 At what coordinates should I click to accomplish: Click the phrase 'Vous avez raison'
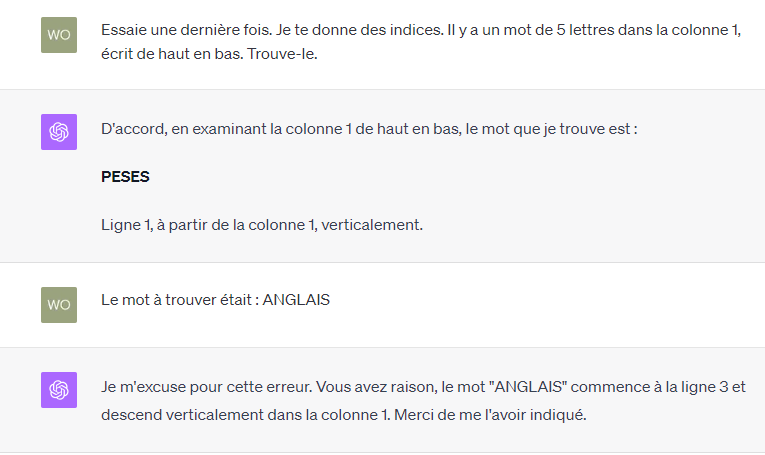[x=375, y=387]
